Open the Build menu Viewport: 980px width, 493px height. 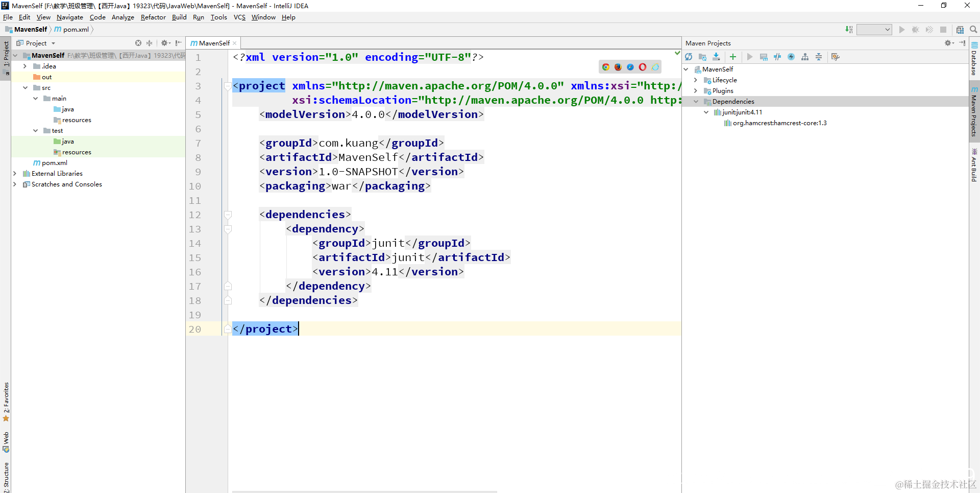pos(179,17)
